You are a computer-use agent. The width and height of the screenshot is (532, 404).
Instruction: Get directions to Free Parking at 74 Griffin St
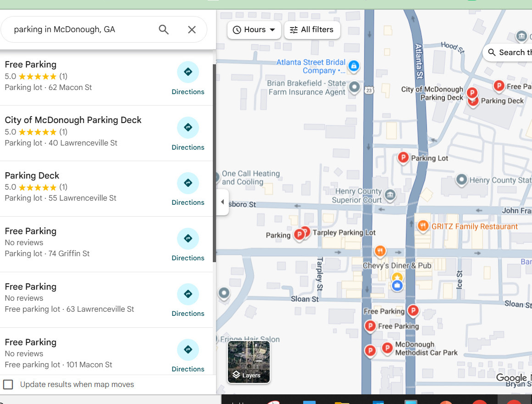click(188, 239)
